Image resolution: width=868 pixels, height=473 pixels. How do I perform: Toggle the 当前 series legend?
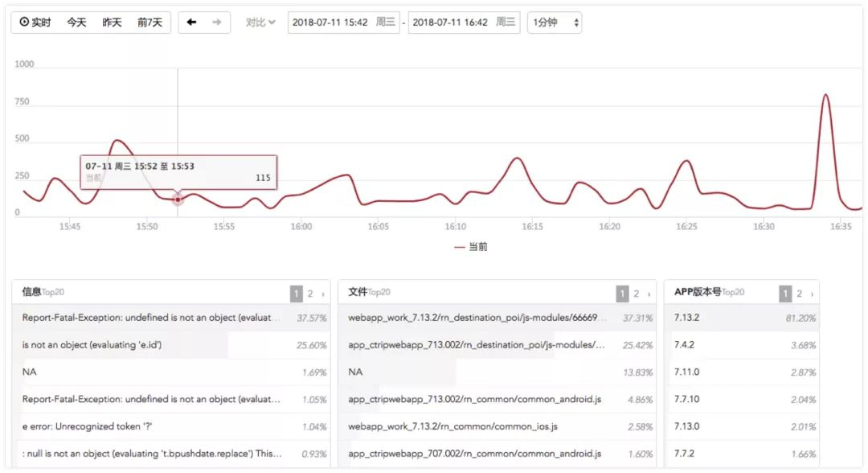coord(470,247)
